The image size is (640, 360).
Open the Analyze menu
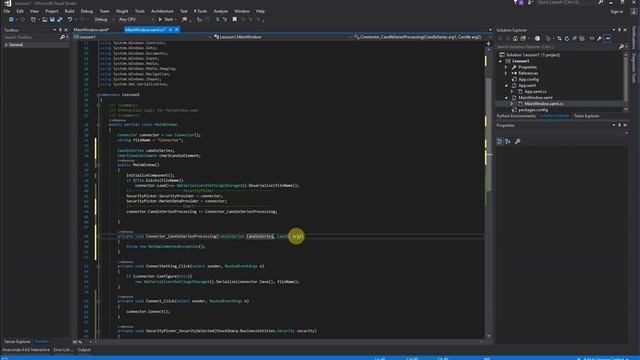(220, 11)
